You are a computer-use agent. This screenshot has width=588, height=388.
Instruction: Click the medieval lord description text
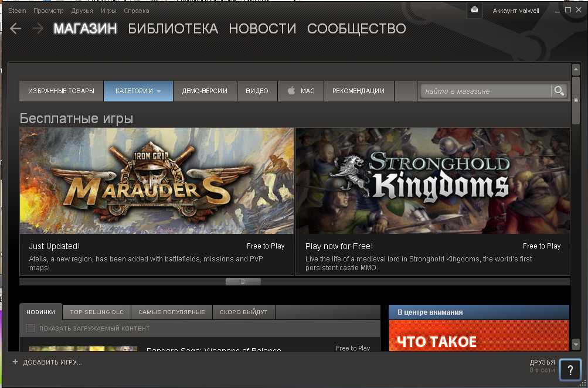(x=419, y=263)
